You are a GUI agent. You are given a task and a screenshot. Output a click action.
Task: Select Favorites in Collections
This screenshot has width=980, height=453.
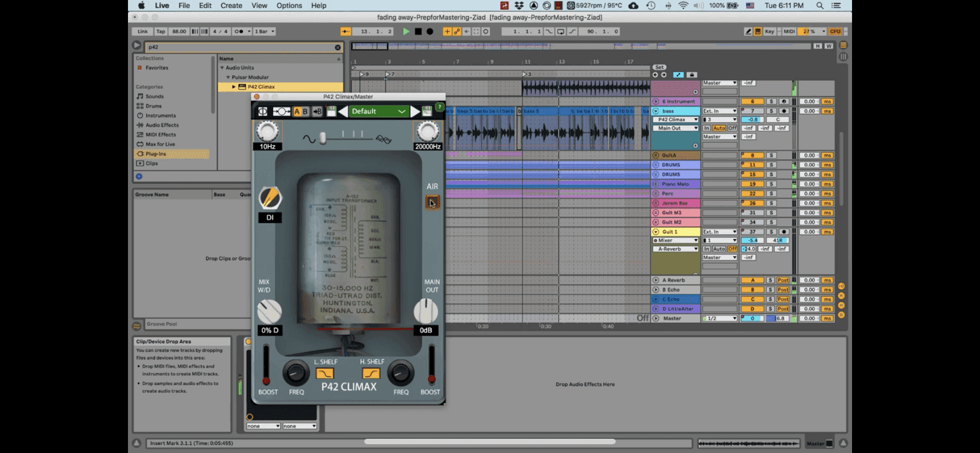coord(157,68)
